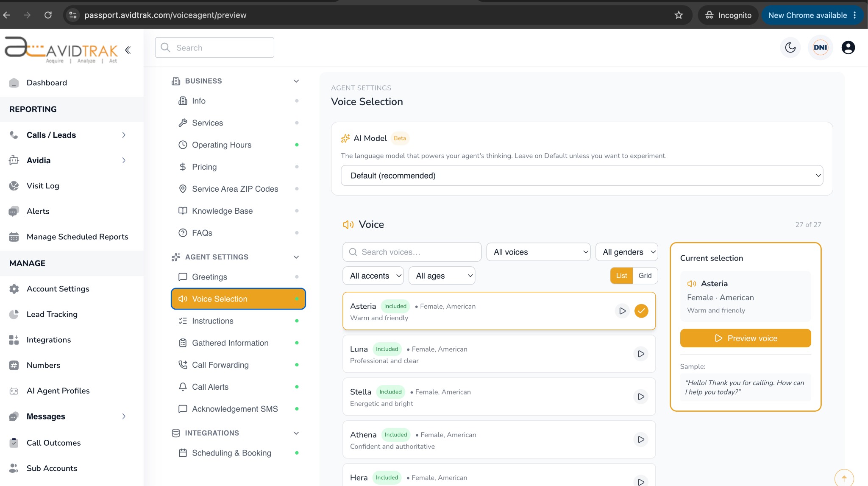
Task: Collapse the sidebar with the double-chevron icon
Action: [x=128, y=50]
